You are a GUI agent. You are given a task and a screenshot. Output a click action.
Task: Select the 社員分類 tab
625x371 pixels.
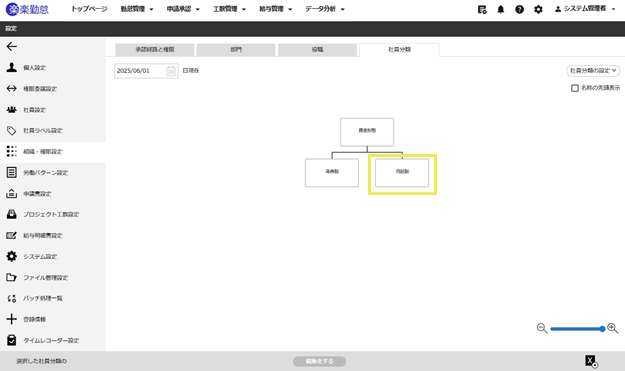click(399, 50)
